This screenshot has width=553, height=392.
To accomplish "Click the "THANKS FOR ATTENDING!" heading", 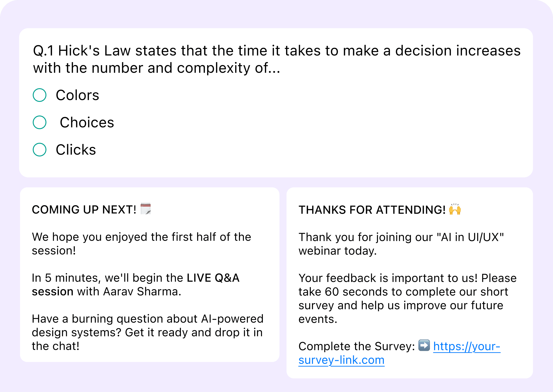I will point(372,210).
